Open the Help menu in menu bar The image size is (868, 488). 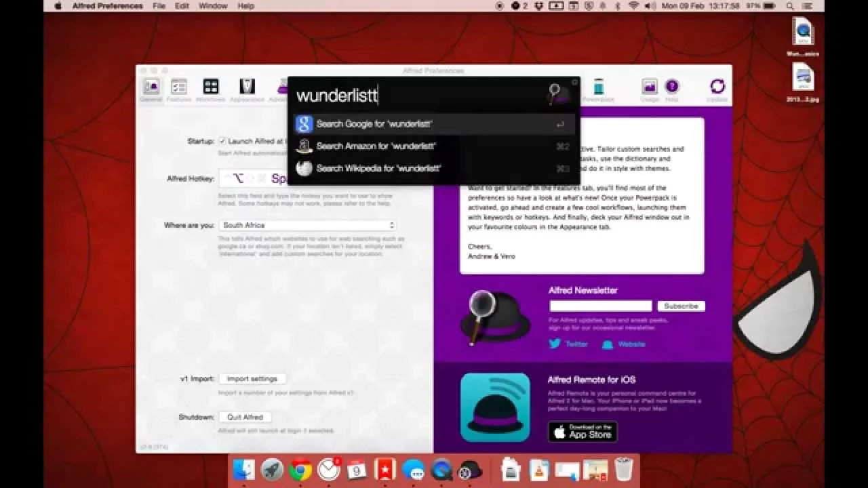[x=245, y=6]
